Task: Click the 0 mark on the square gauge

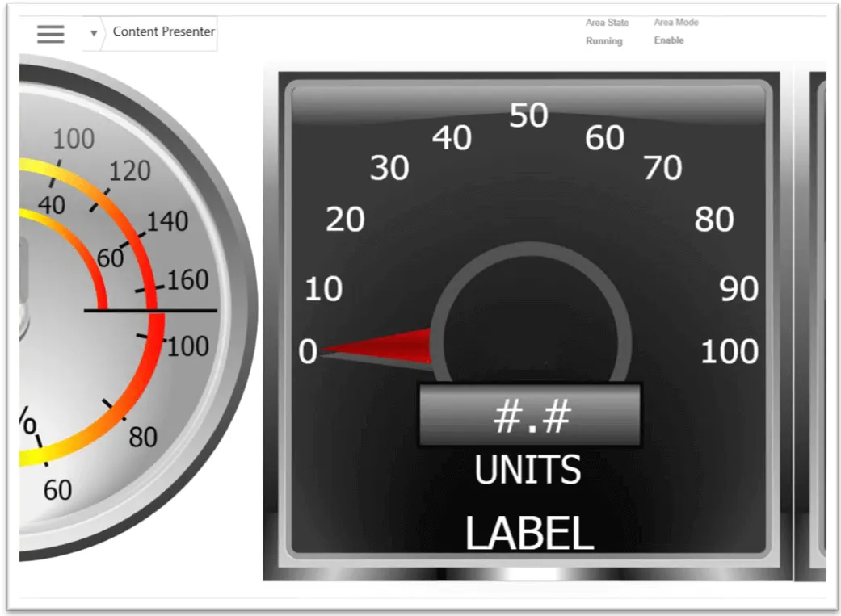Action: (x=308, y=352)
